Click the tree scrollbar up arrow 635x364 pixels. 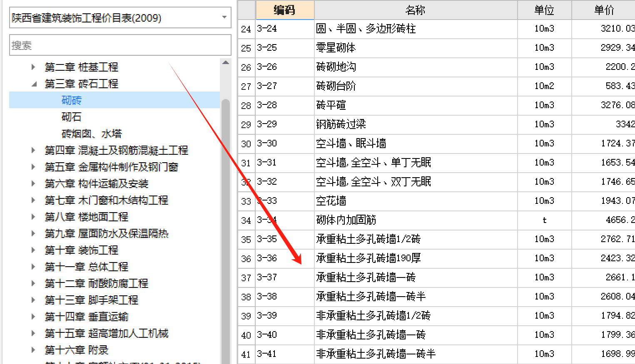[226, 63]
